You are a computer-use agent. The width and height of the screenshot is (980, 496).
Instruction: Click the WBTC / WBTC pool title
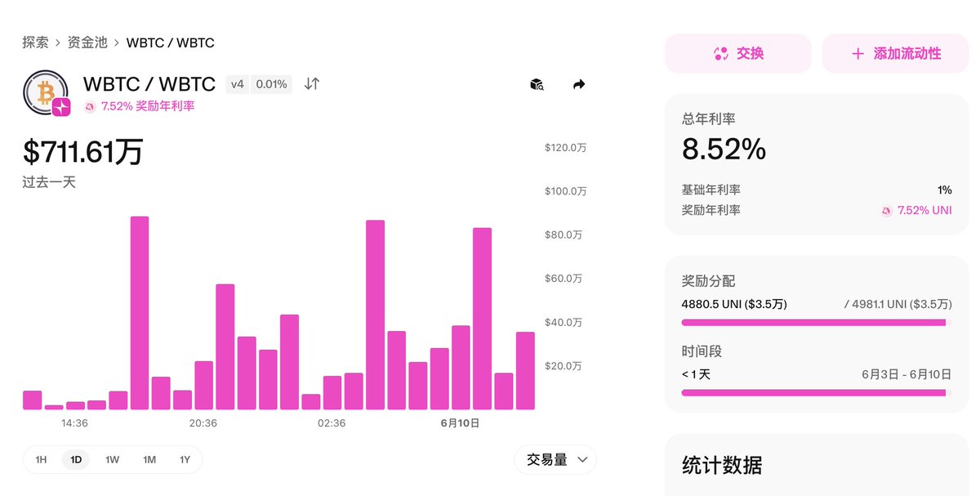(149, 84)
